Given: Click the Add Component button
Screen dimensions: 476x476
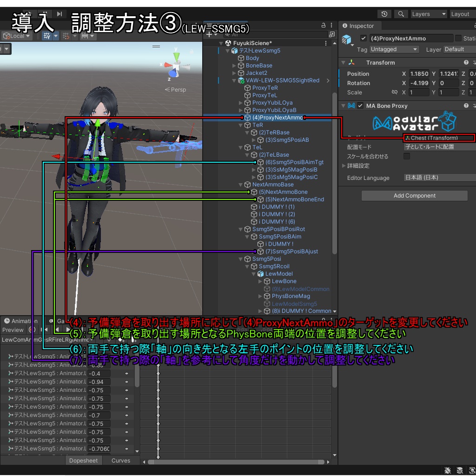Looking at the screenshot, I should point(414,196).
